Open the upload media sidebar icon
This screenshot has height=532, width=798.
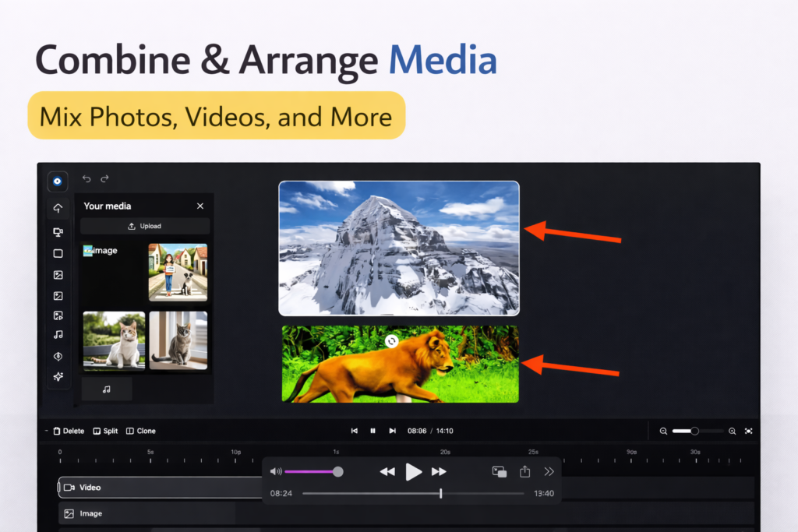(x=58, y=209)
